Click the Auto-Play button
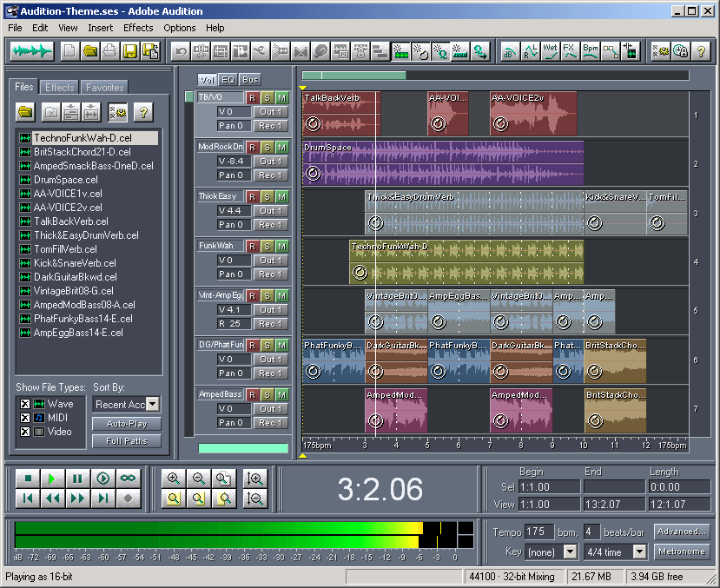This screenshot has height=588, width=720. (x=127, y=424)
